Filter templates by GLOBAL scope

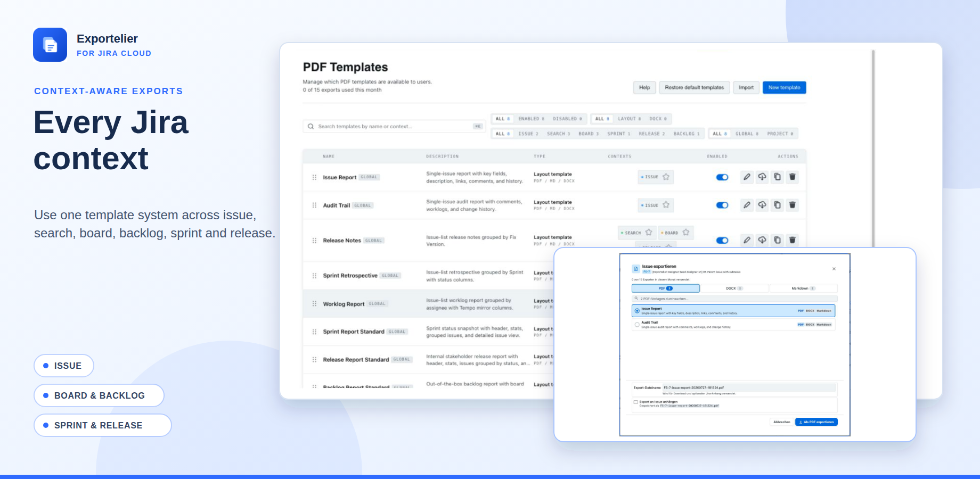click(x=747, y=134)
